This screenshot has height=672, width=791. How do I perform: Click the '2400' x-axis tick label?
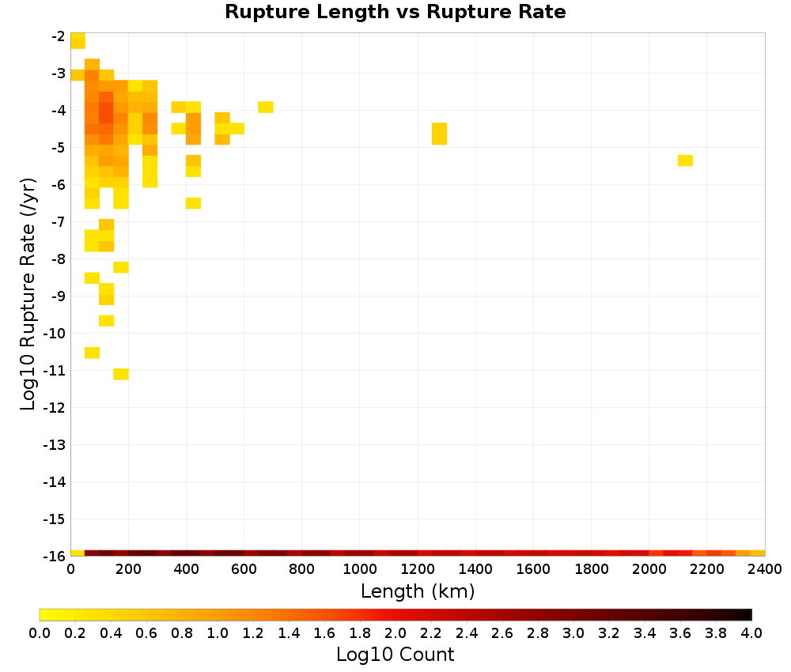[x=765, y=569]
